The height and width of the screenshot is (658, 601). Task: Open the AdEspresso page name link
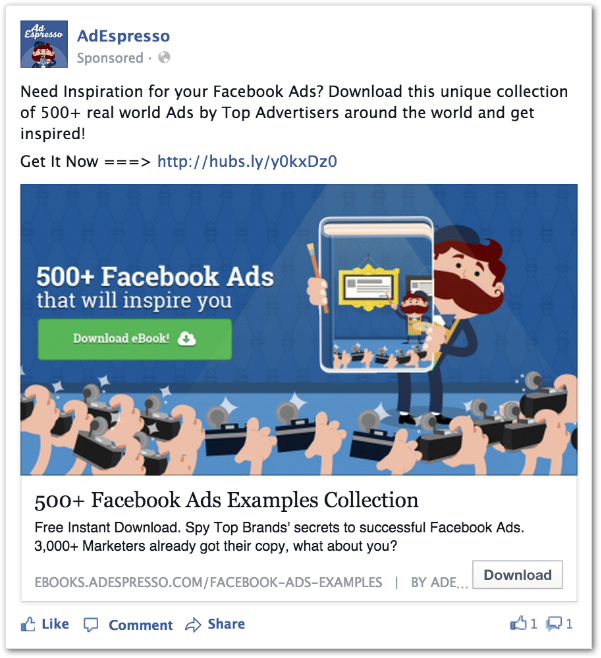[x=123, y=36]
